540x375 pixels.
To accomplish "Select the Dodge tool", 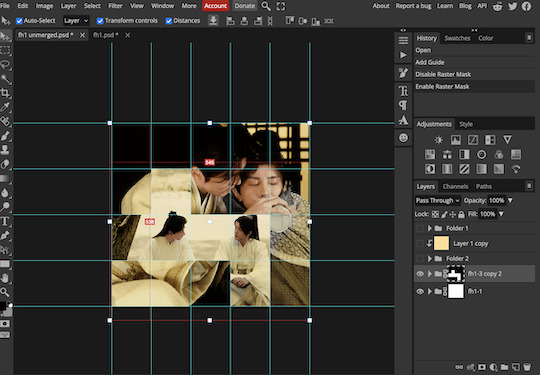I will click(6, 207).
